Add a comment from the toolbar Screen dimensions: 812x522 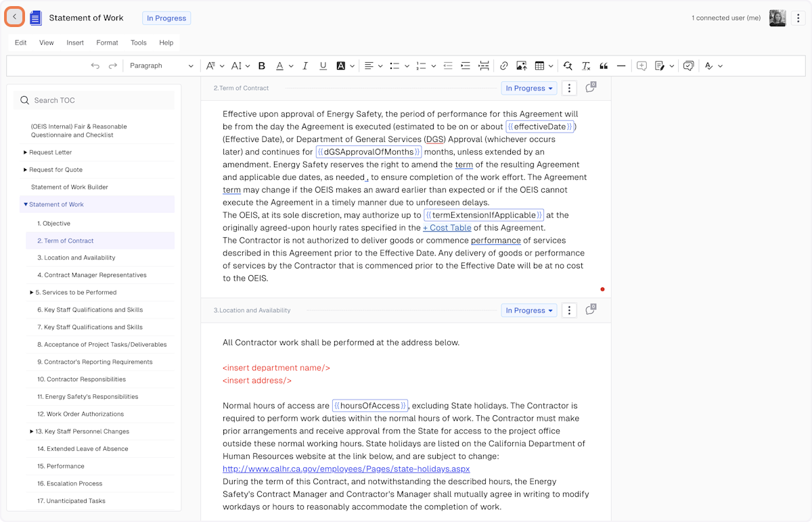[641, 66]
